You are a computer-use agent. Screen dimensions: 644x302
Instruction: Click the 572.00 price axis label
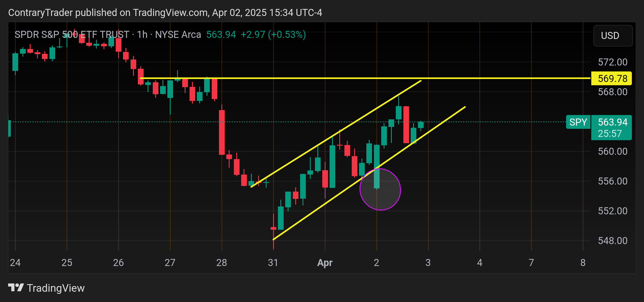tap(613, 62)
